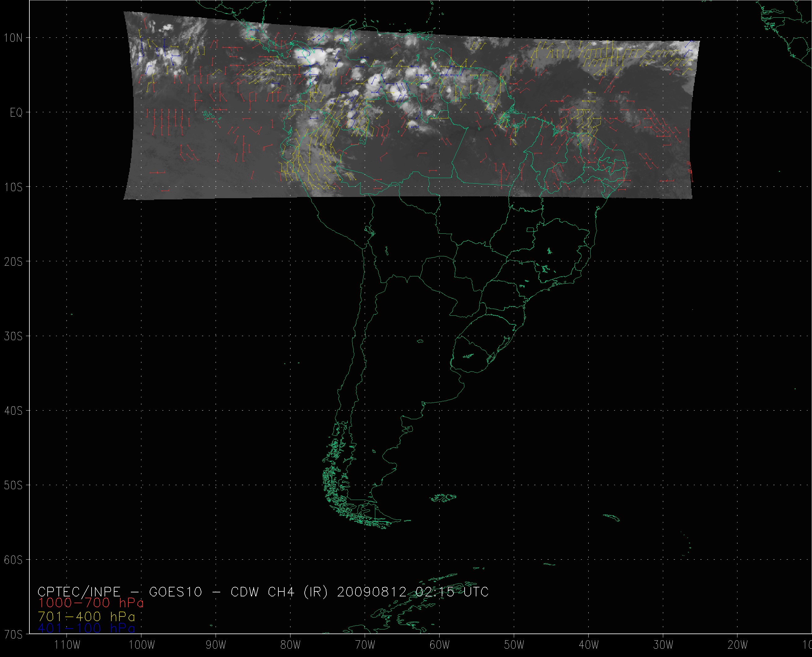Click the yellow 701-400 hPa legend text

(x=86, y=616)
